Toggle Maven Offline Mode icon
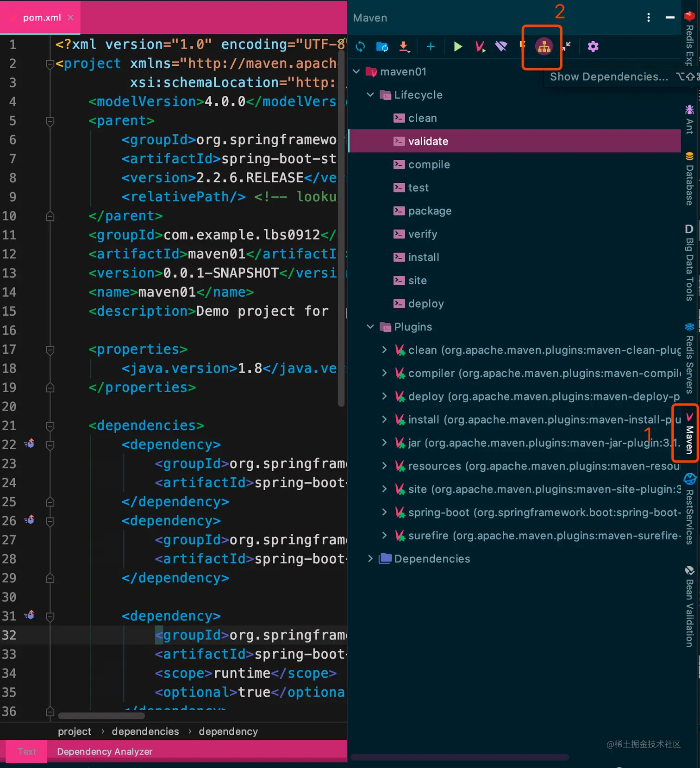 coord(501,46)
